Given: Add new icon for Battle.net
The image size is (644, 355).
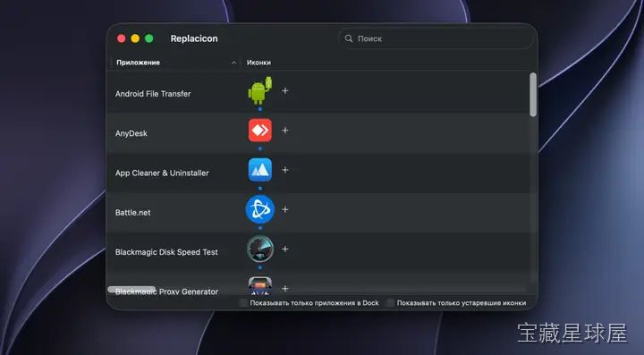Looking at the screenshot, I should (x=285, y=209).
